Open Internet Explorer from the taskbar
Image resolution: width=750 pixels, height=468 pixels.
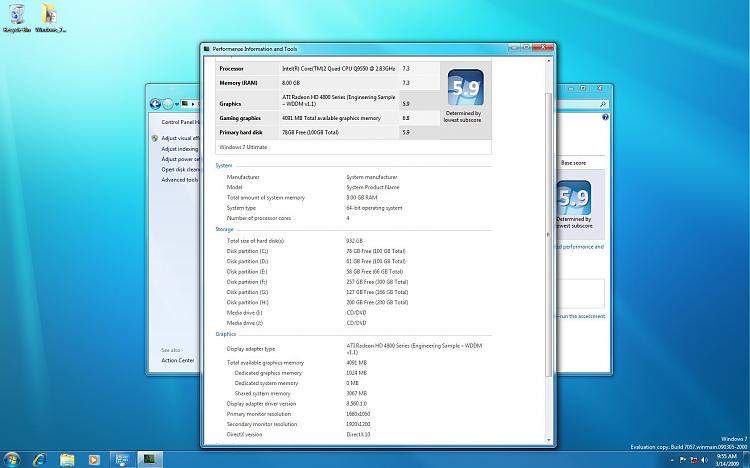click(40, 460)
